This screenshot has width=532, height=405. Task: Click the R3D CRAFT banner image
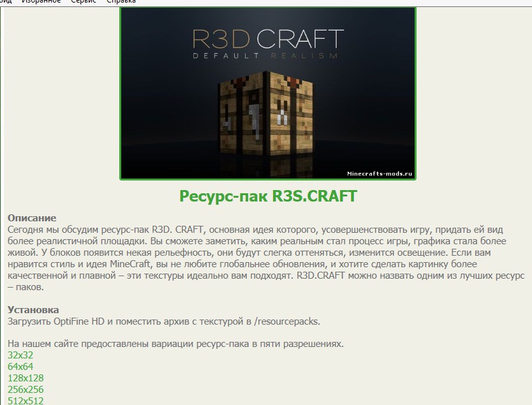point(268,94)
